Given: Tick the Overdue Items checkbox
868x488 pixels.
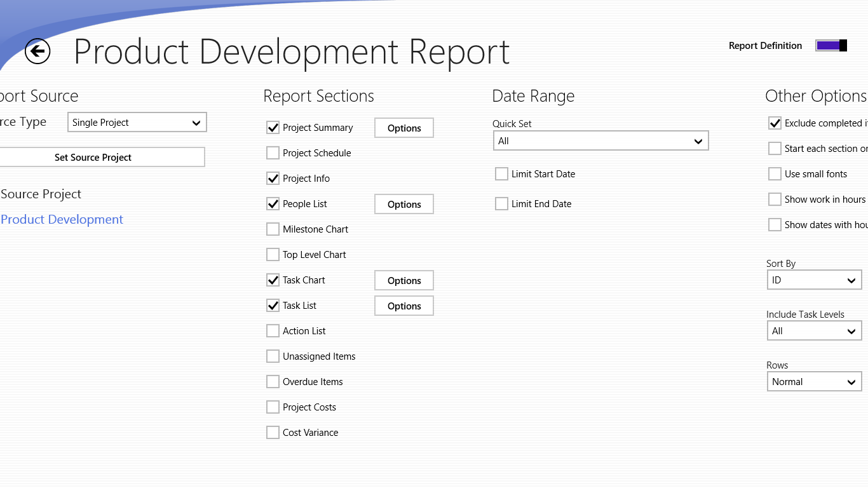Looking at the screenshot, I should (x=273, y=382).
